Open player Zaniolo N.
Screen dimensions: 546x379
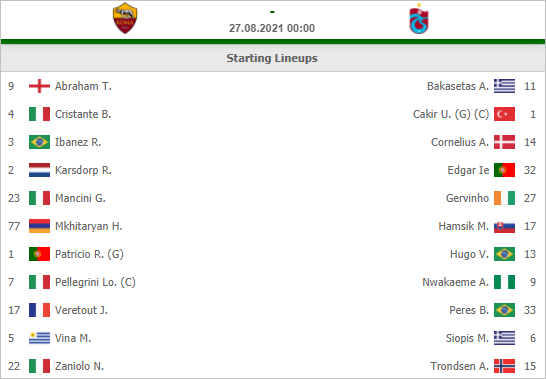click(79, 366)
